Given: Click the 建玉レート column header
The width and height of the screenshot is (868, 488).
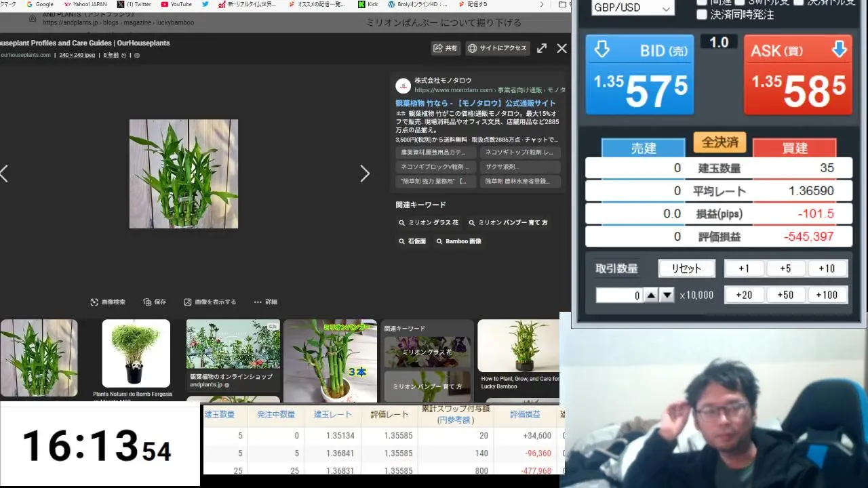Looking at the screenshot, I should [x=332, y=414].
